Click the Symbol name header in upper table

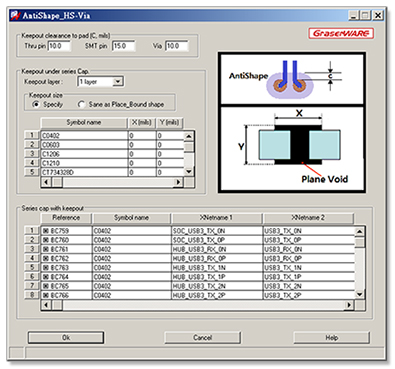[84, 123]
